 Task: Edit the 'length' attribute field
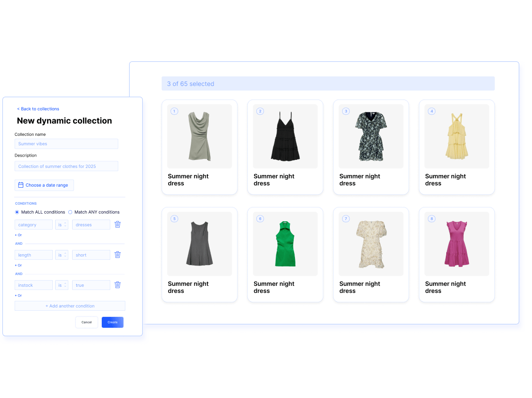(x=33, y=255)
